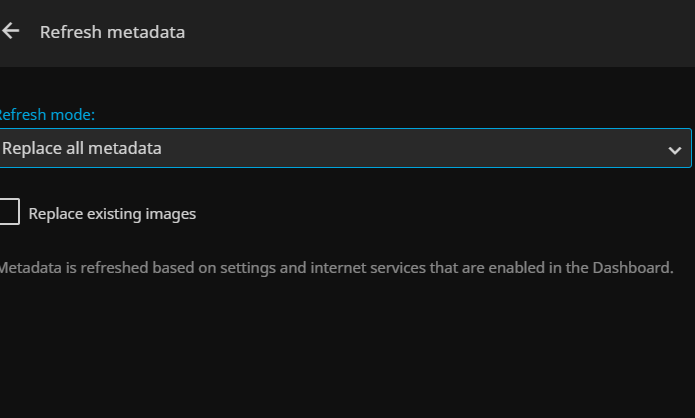The width and height of the screenshot is (695, 418).
Task: Open the Refresh mode dropdown
Action: coord(345,148)
